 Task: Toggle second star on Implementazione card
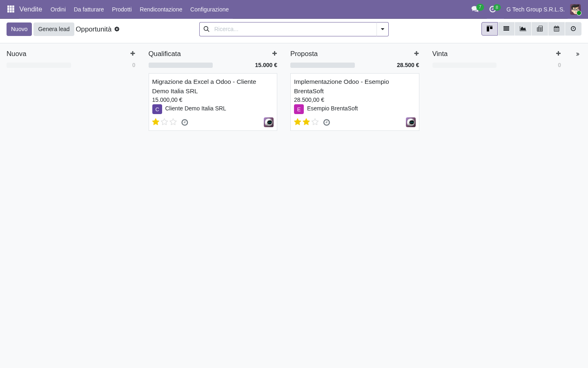[x=306, y=122]
